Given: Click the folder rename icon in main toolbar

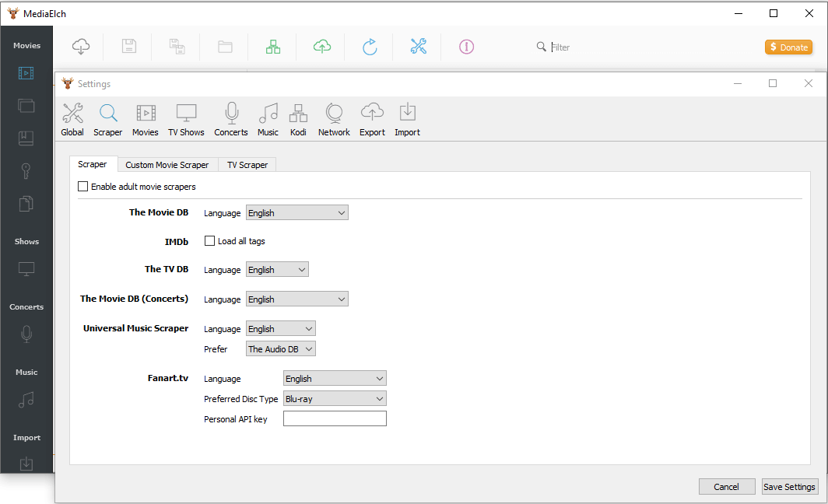Looking at the screenshot, I should click(226, 47).
